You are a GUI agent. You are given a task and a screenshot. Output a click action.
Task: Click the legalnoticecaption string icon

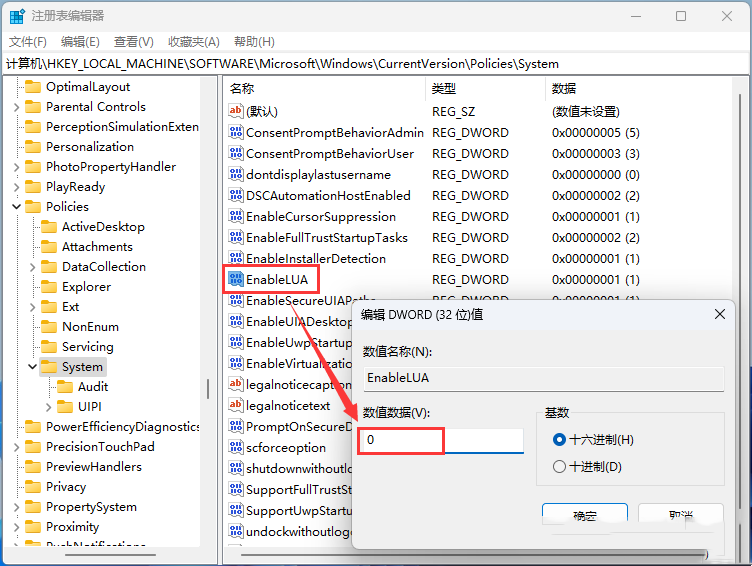(x=235, y=384)
